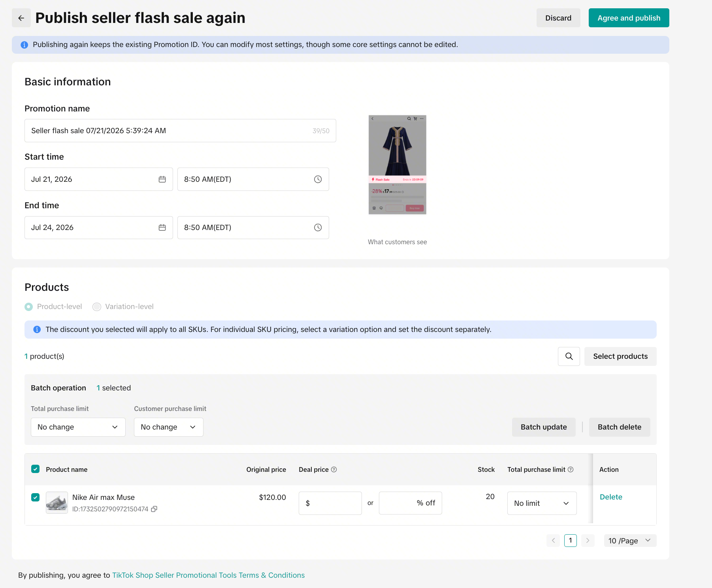Uncheck the Nike Air max Muse row checkbox

(36, 497)
